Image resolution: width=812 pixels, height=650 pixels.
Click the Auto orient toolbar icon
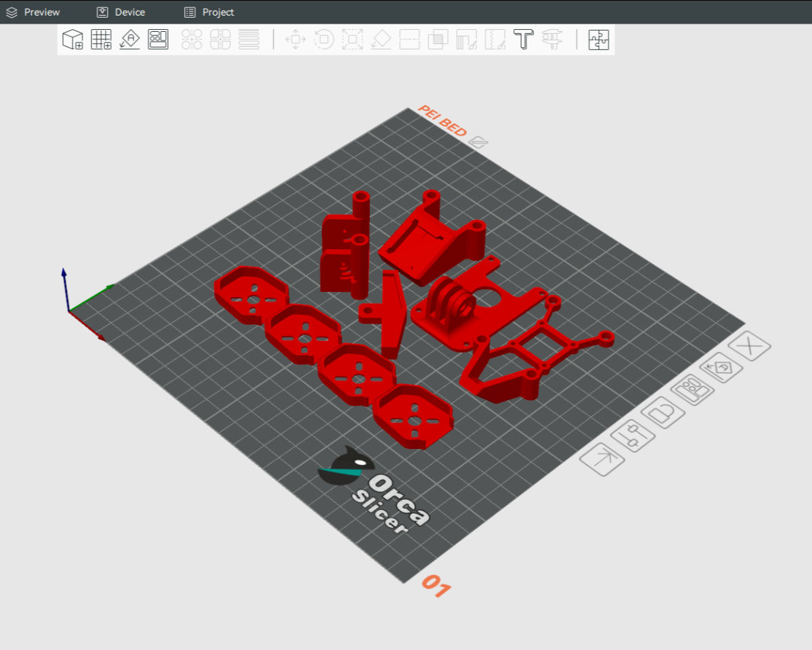[x=129, y=39]
